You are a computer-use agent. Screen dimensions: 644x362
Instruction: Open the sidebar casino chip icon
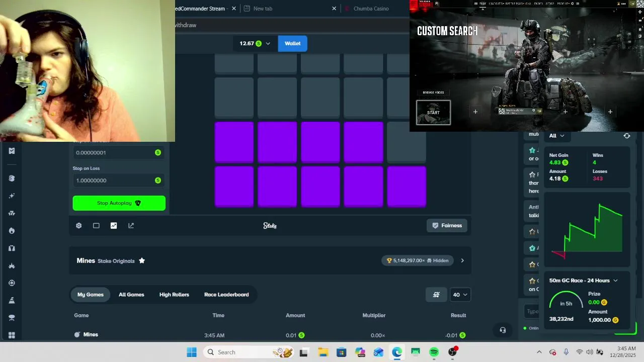(x=12, y=178)
